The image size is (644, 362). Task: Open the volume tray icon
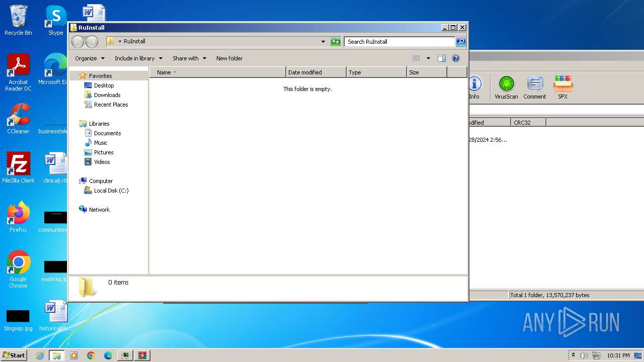point(584,355)
